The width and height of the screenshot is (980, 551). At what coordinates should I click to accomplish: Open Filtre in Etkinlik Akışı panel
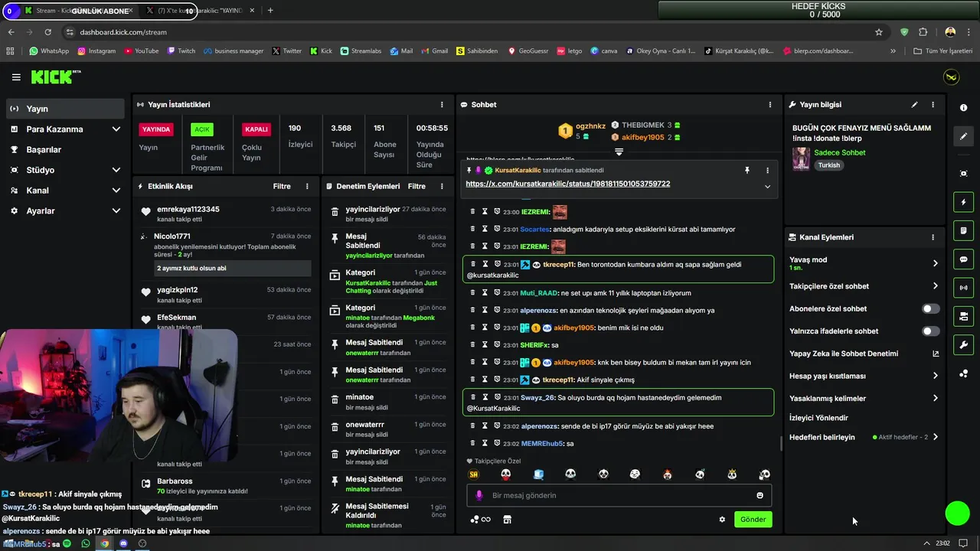[282, 186]
